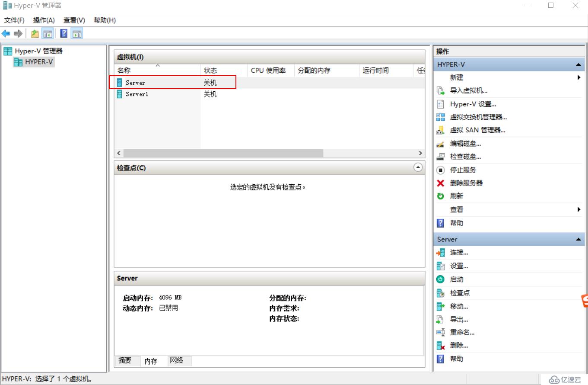Click the green 刷新 icon

click(441, 196)
